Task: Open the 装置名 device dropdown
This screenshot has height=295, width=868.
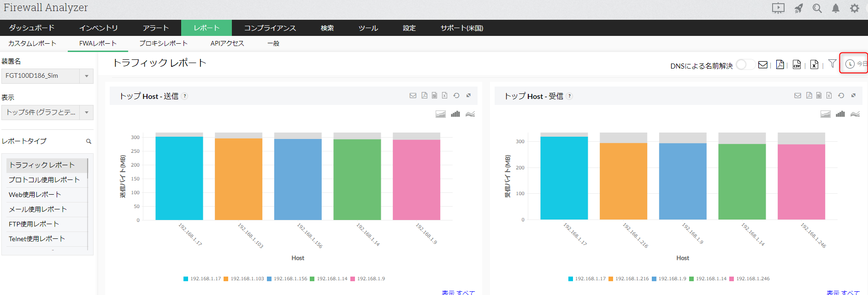Action: pos(86,76)
